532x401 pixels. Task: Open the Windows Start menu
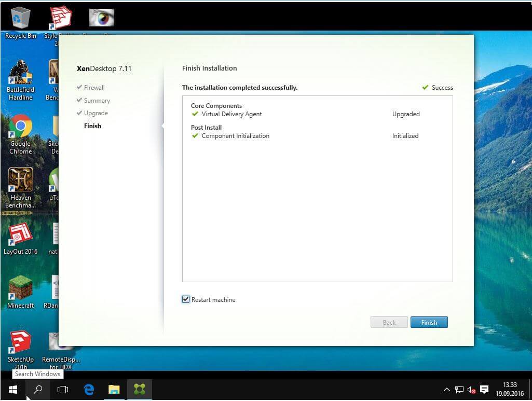click(x=13, y=390)
